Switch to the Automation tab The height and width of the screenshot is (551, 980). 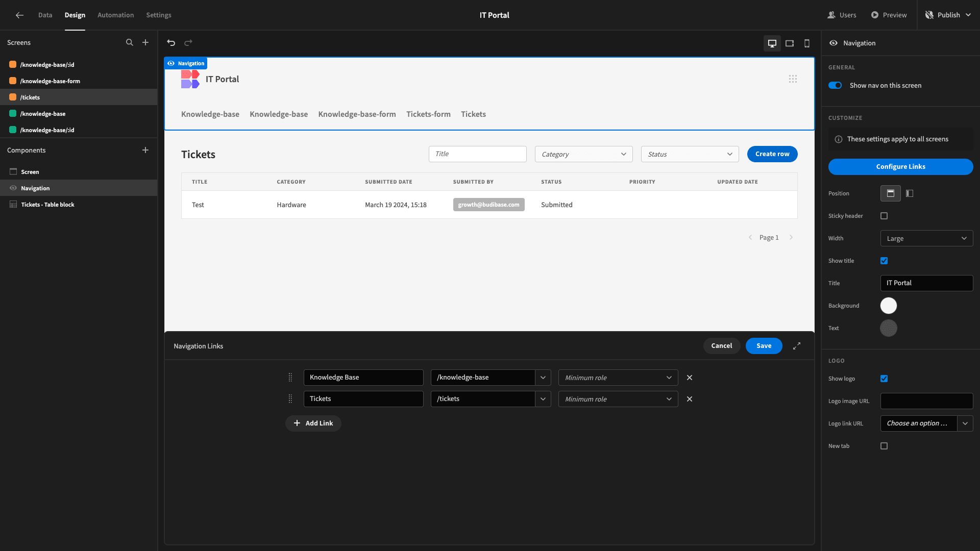[x=116, y=15]
